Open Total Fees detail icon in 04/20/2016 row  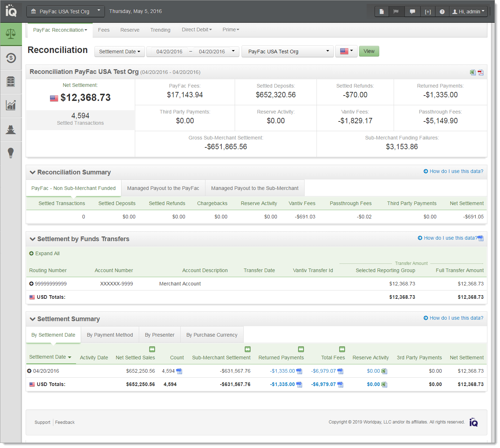click(x=340, y=371)
